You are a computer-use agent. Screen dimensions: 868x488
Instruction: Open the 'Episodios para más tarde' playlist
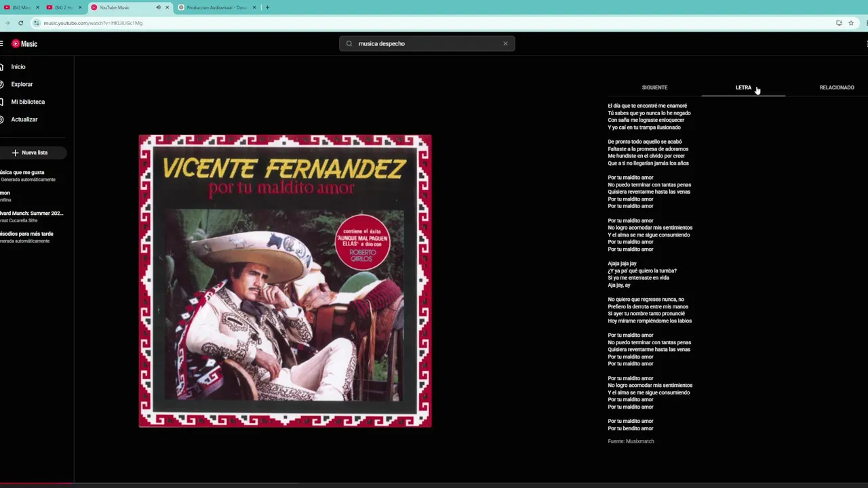tap(26, 237)
